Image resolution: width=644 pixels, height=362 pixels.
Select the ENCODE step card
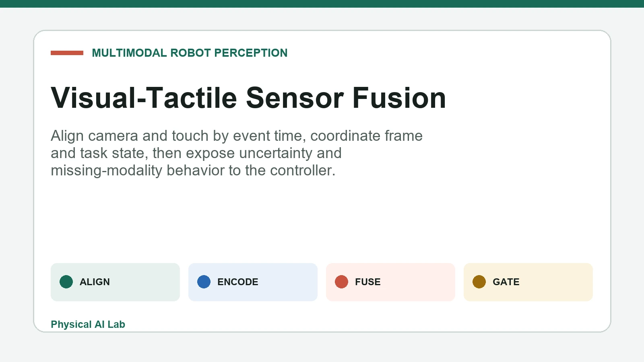coord(253,282)
